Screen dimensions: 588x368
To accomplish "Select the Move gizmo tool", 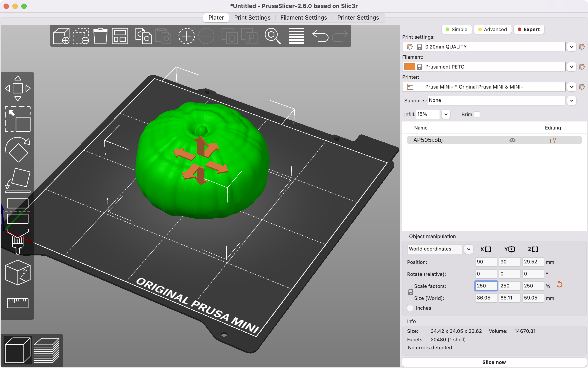I will click(x=18, y=88).
